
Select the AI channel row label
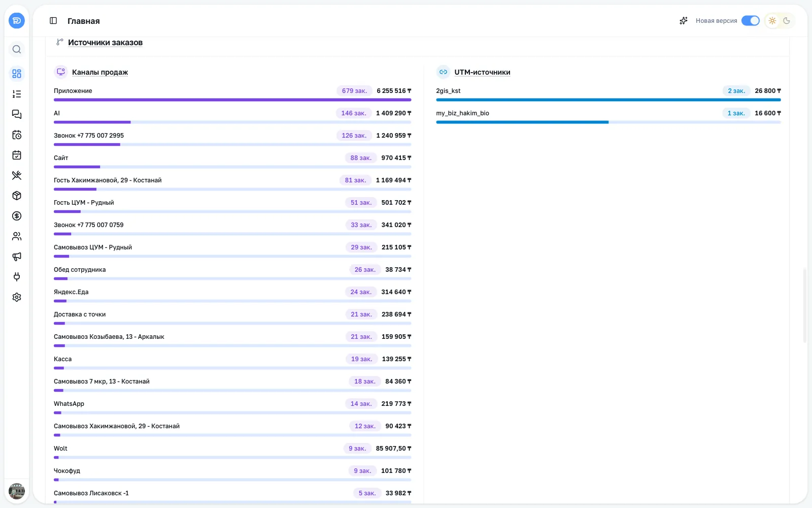point(57,113)
